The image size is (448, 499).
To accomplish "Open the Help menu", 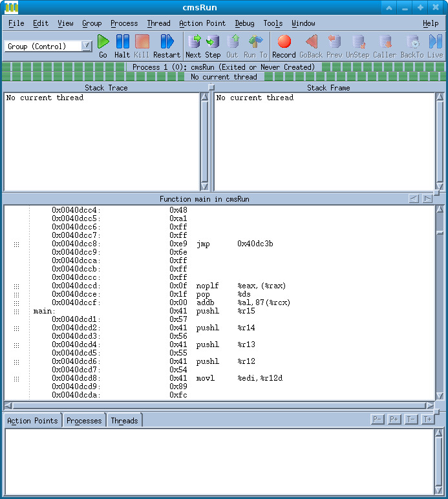I will pos(431,23).
